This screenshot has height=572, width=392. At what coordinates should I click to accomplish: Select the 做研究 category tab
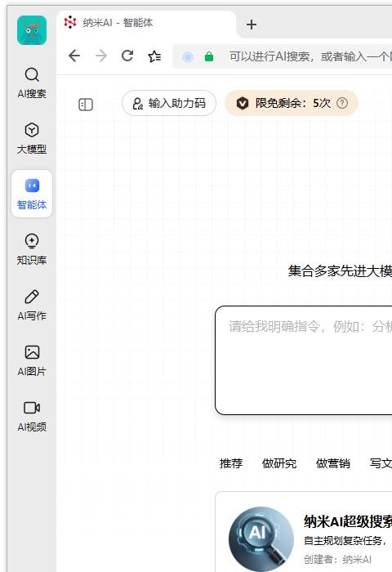[279, 463]
